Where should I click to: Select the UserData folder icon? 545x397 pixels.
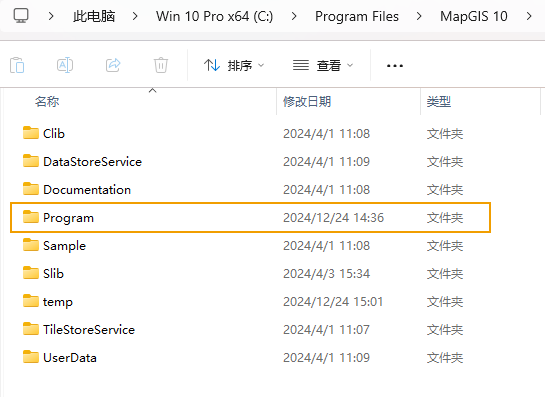(x=31, y=357)
